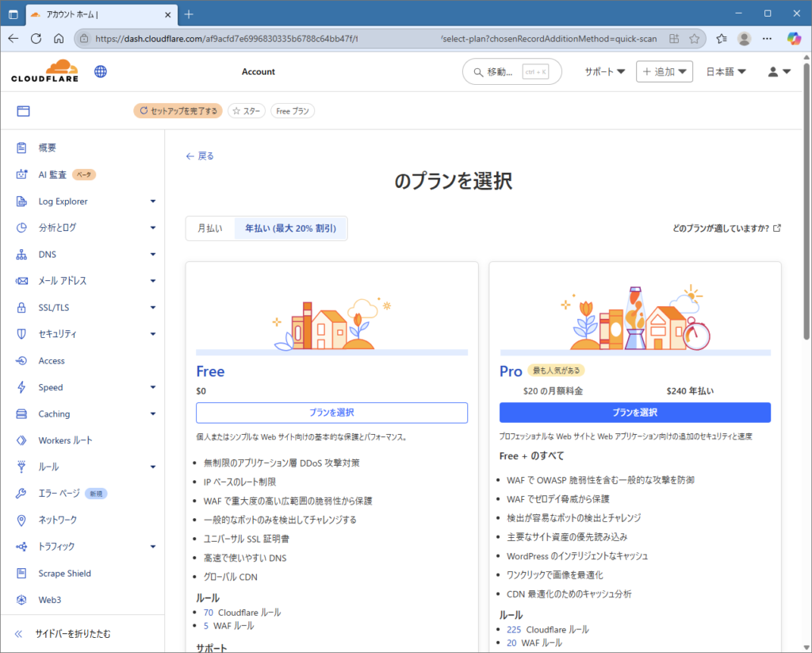This screenshot has height=653, width=812.
Task: Open the browser profile avatar
Action: [744, 38]
